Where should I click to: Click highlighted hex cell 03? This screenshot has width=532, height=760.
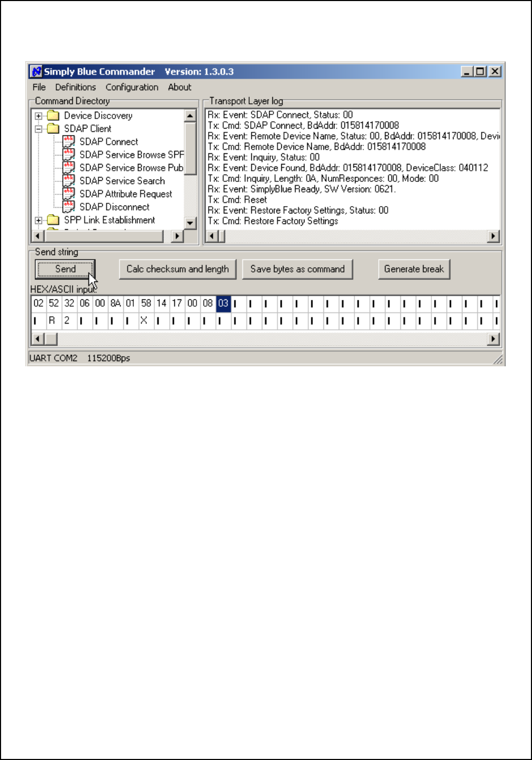223,303
